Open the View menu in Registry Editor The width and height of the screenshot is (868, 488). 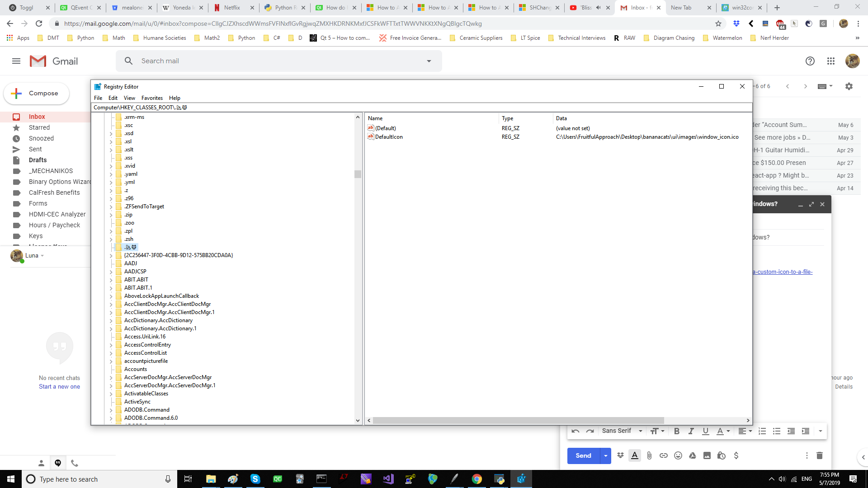click(x=129, y=98)
